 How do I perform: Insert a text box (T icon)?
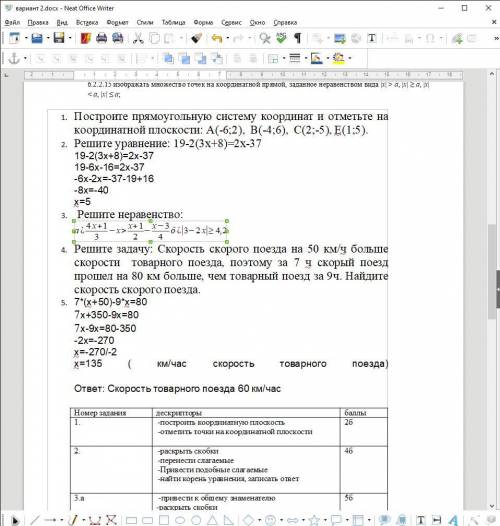pos(372,38)
